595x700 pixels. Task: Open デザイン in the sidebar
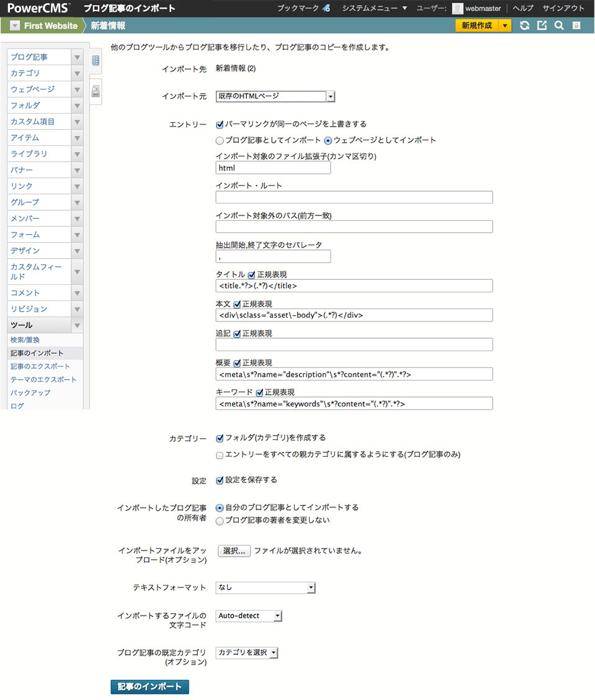(39, 251)
